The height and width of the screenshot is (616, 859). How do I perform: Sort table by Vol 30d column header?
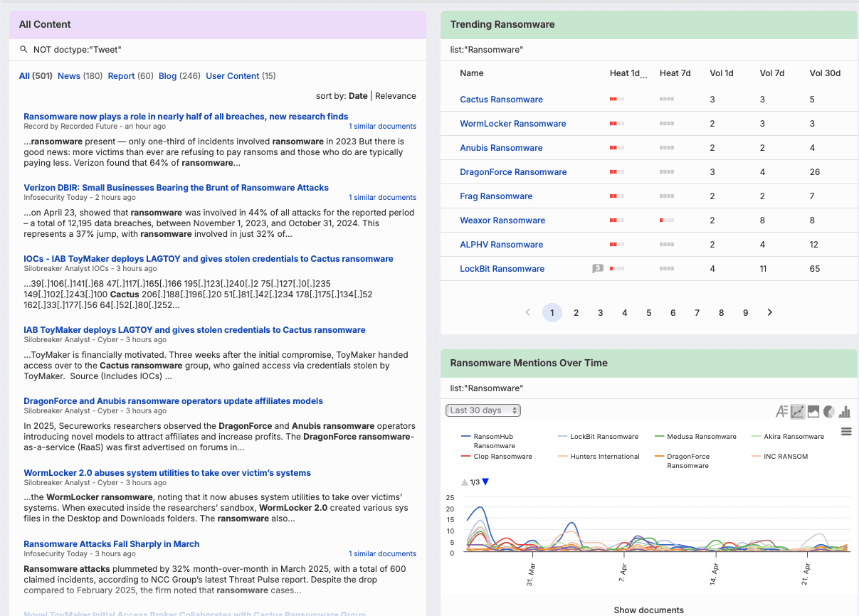(825, 73)
